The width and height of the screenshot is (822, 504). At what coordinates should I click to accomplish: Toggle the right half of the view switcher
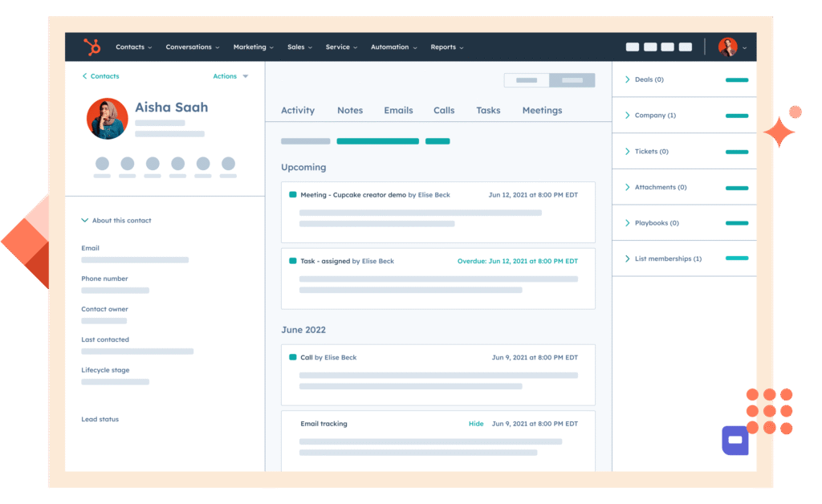572,80
